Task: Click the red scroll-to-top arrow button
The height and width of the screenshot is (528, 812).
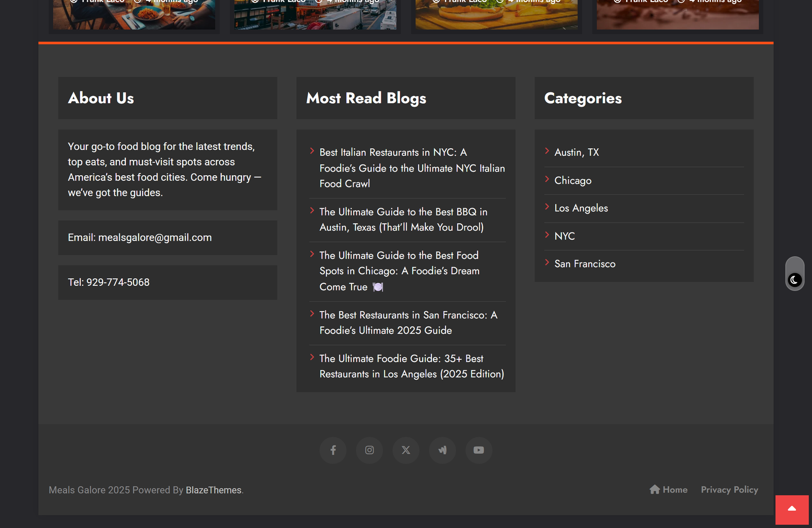Action: click(792, 509)
